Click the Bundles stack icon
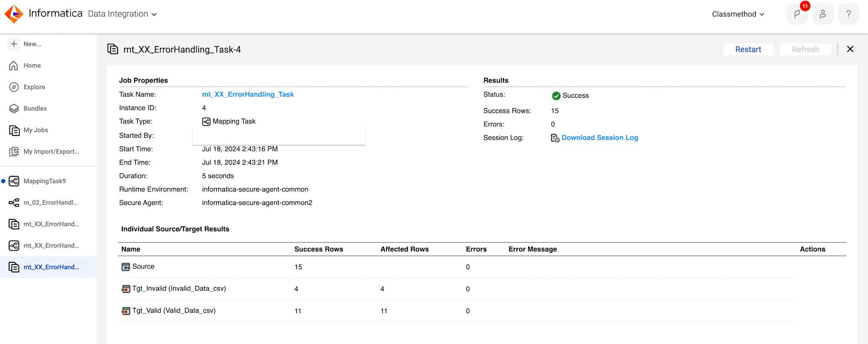This screenshot has width=868, height=344. 14,109
